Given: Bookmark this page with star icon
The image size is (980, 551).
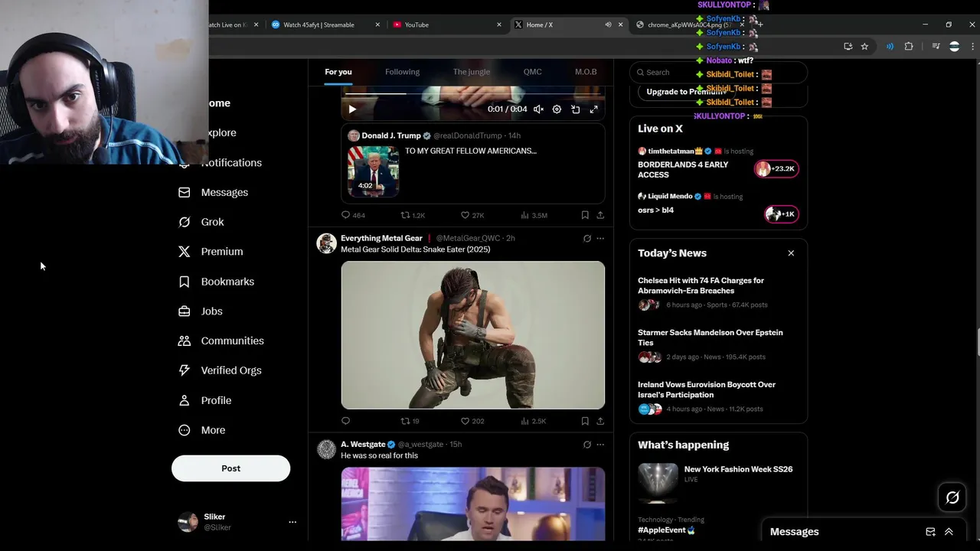Looking at the screenshot, I should pyautogui.click(x=864, y=47).
